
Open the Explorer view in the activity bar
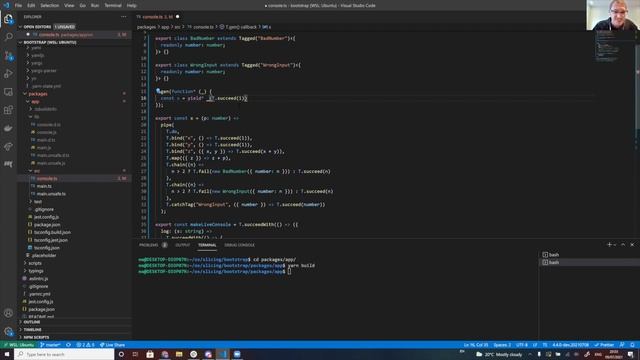[x=8, y=19]
